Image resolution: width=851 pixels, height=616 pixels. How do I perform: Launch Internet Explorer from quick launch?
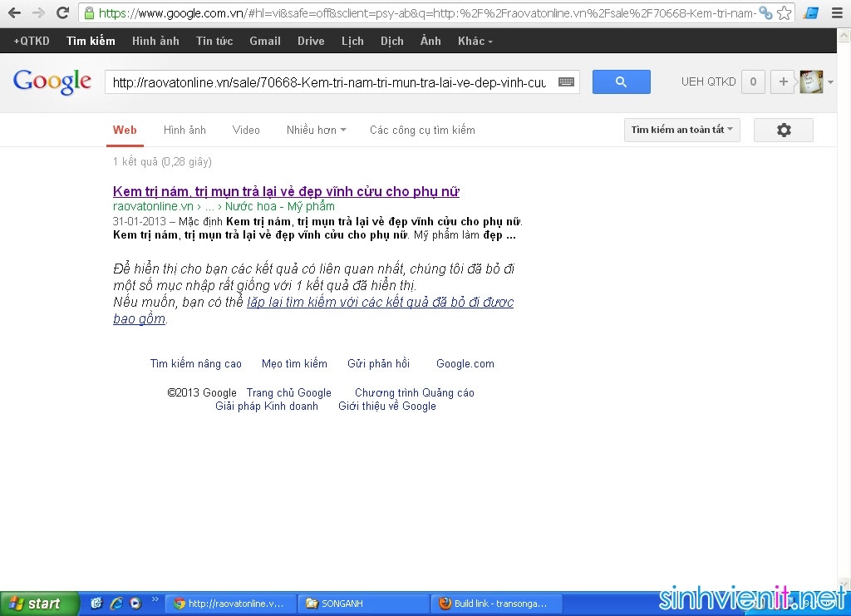point(116,604)
